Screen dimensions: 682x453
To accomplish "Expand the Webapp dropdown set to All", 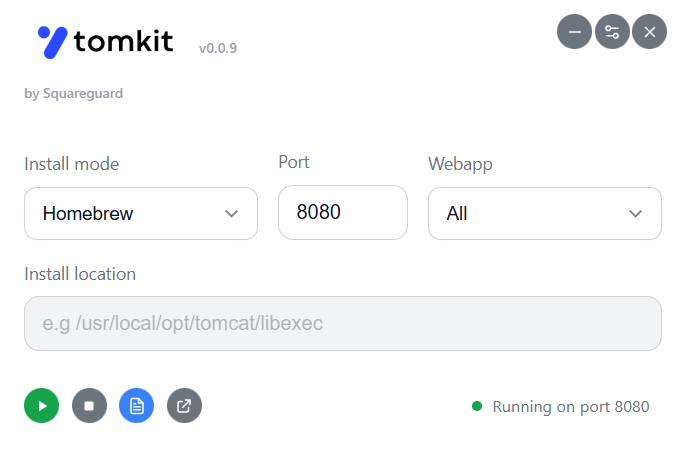I will 544,213.
